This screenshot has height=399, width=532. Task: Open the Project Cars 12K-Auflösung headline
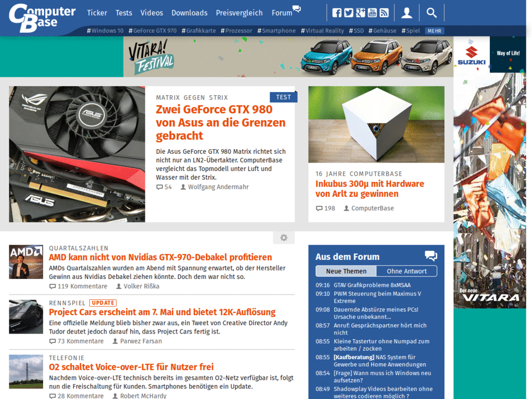(x=162, y=312)
